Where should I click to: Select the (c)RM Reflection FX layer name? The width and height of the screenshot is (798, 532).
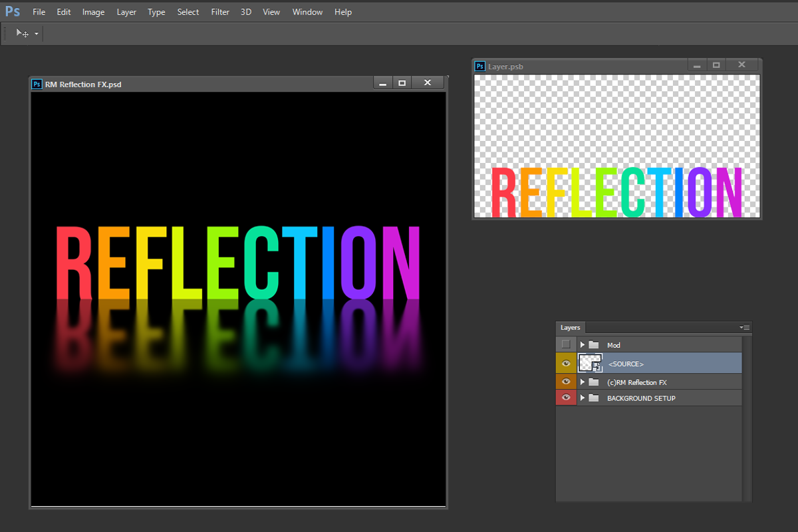[636, 382]
